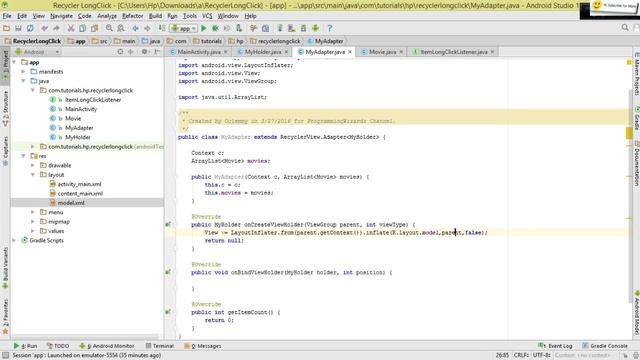Open the app run configuration dropdown
This screenshot has width=640, height=360.
(184, 28)
